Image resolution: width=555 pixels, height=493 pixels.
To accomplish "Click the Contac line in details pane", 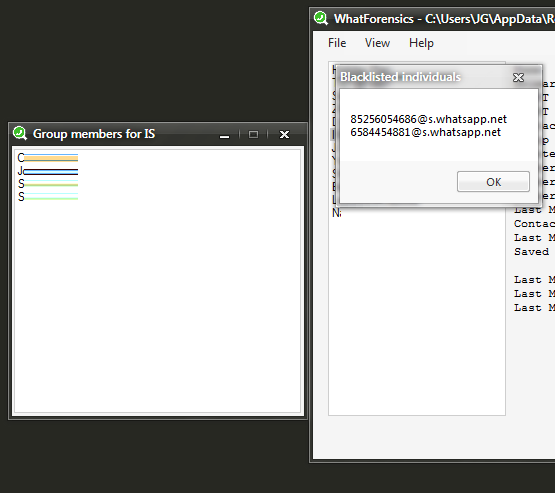I will (x=534, y=224).
